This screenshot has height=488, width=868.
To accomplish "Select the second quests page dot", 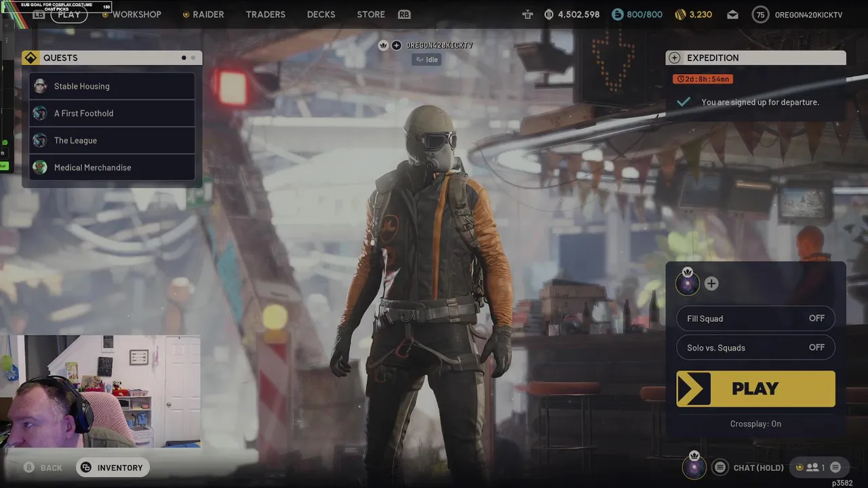I will (193, 58).
